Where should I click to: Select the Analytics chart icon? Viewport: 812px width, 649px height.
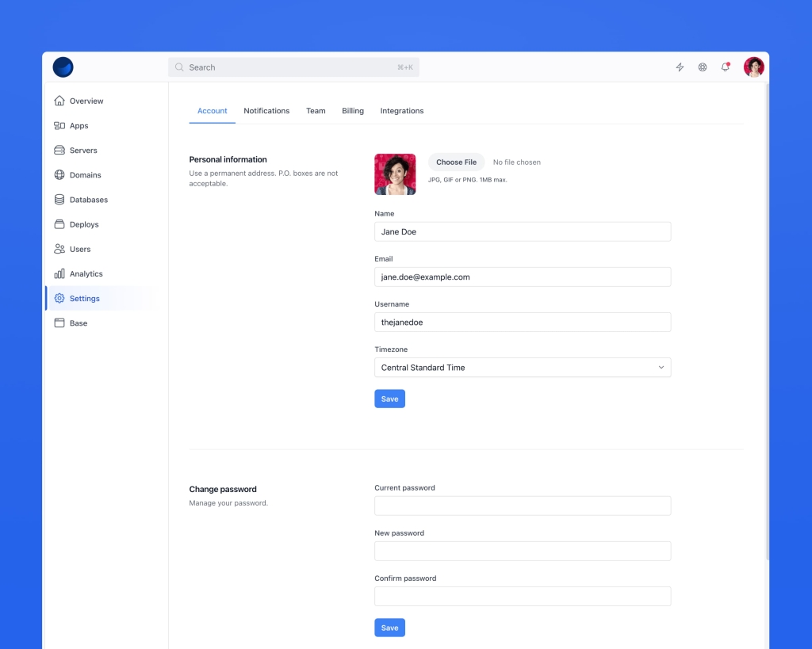click(59, 274)
